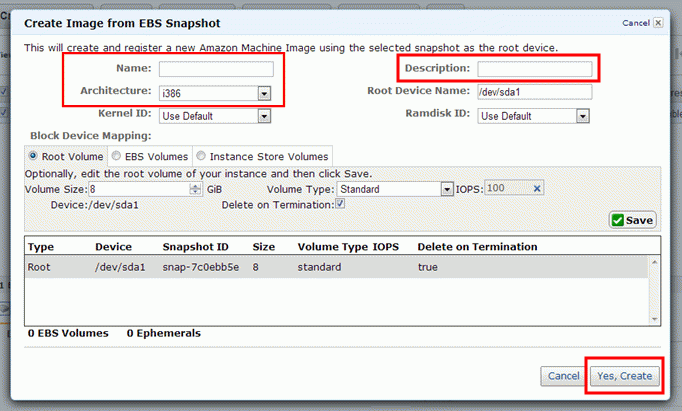Open the Architecture dropdown showing i386

coord(215,93)
